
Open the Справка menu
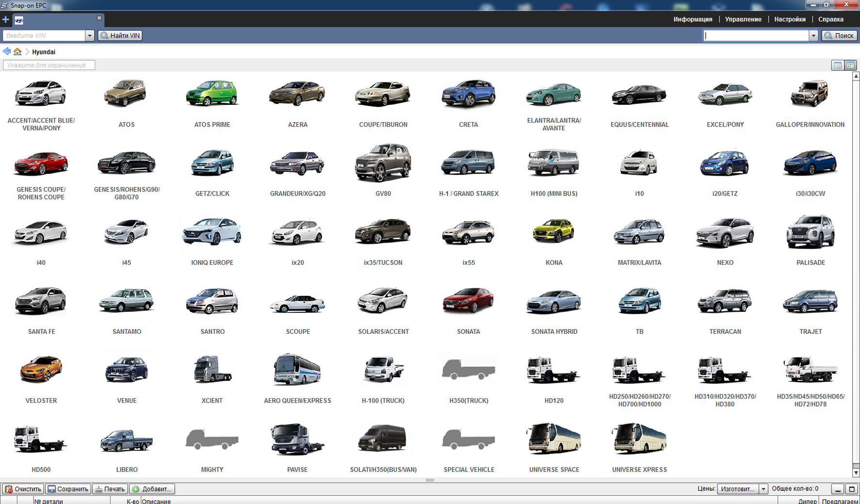830,19
